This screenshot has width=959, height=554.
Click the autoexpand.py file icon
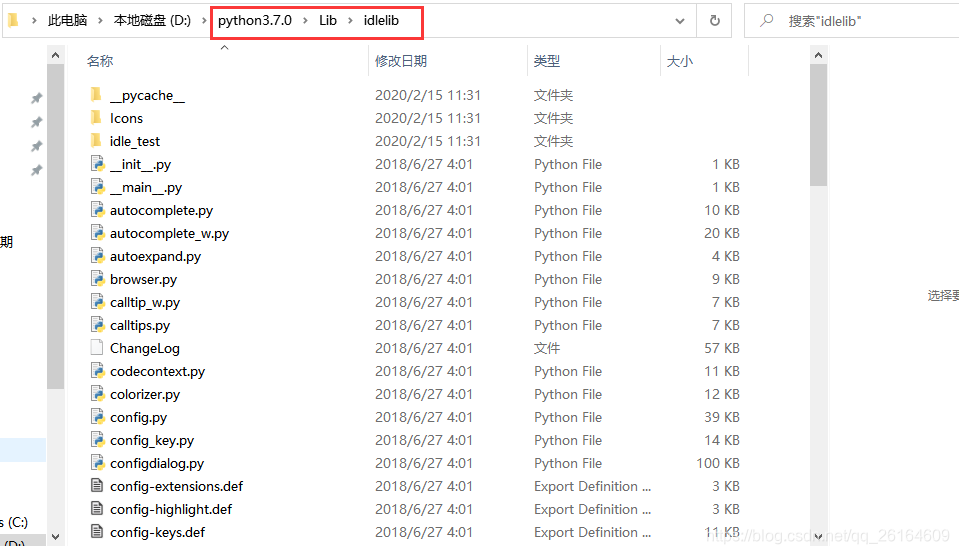pos(97,256)
